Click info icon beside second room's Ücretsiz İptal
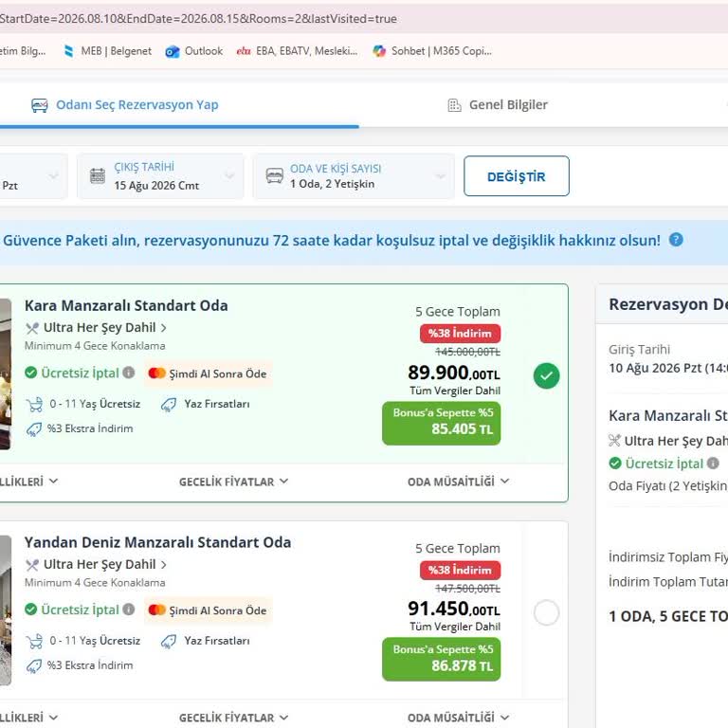Viewport: 728px width, 728px height. [129, 610]
